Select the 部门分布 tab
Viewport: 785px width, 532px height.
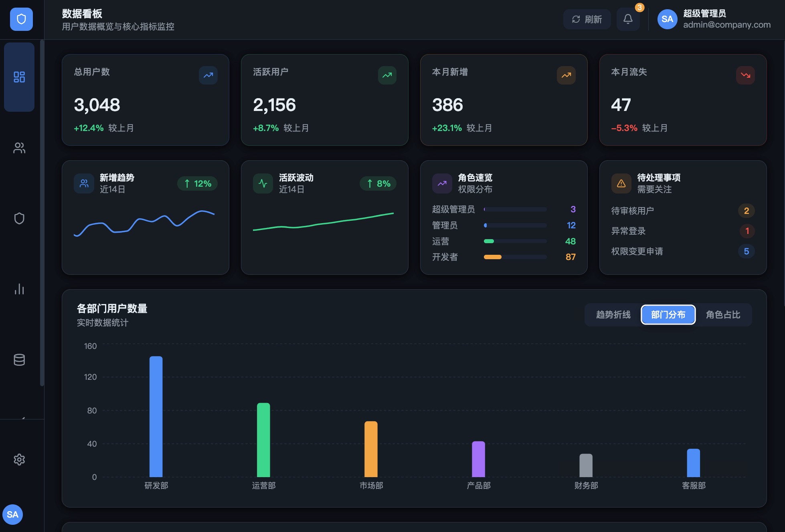pyautogui.click(x=668, y=315)
